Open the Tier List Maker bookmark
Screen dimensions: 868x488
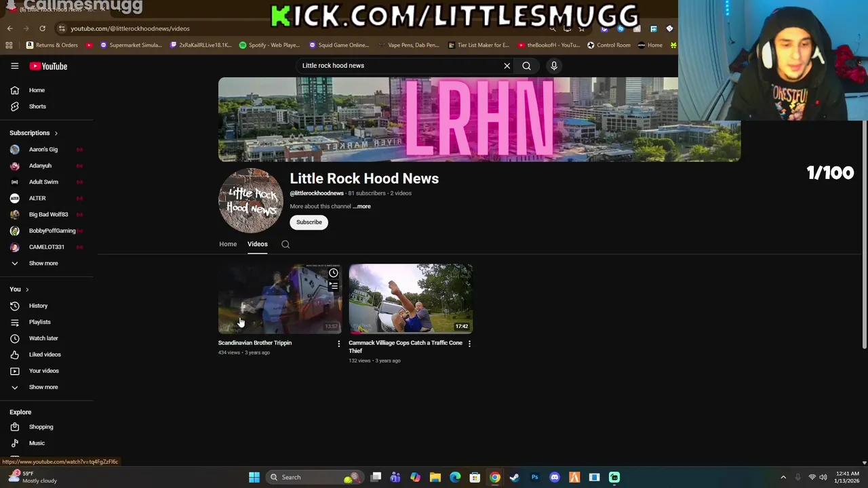click(x=479, y=45)
